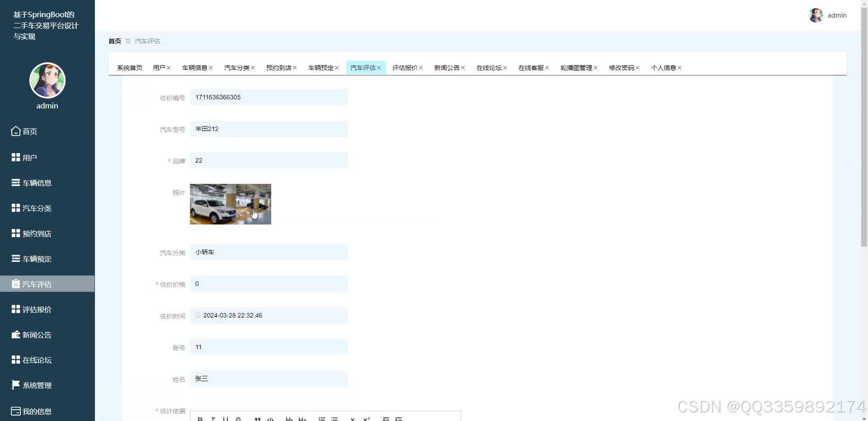Close the 汽车分类 tab

pyautogui.click(x=253, y=68)
